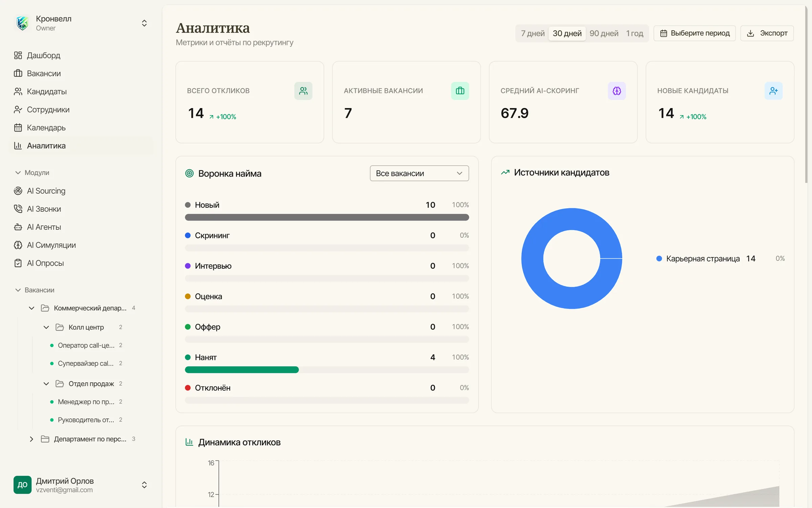Click the Департамент по персоналу folder icon
The image size is (812, 508).
[x=45, y=439]
